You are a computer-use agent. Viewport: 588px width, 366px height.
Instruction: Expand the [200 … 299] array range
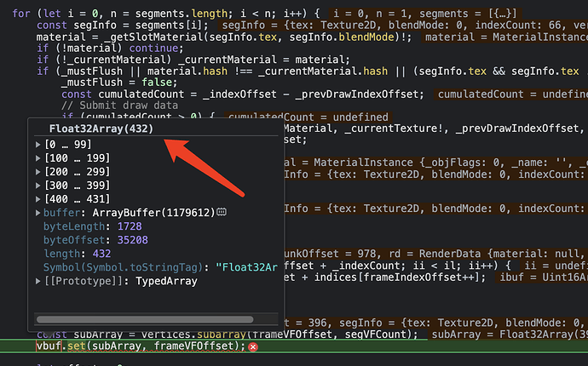click(37, 172)
